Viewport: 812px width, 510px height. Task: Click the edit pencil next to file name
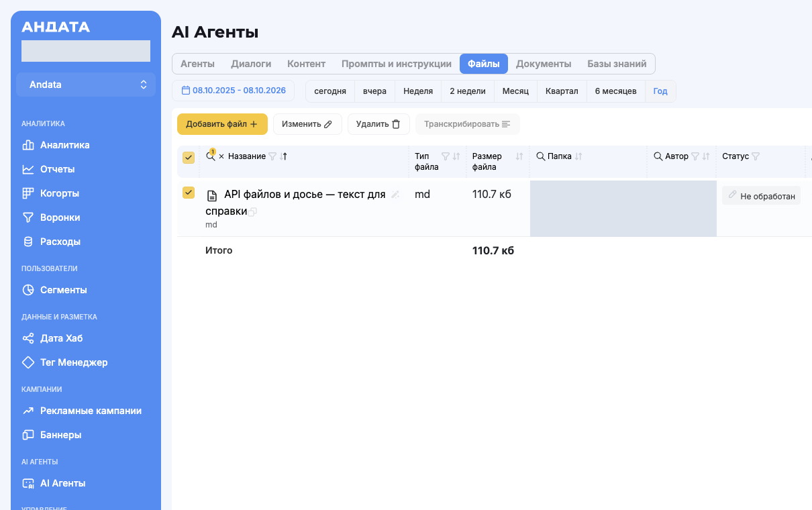click(395, 195)
